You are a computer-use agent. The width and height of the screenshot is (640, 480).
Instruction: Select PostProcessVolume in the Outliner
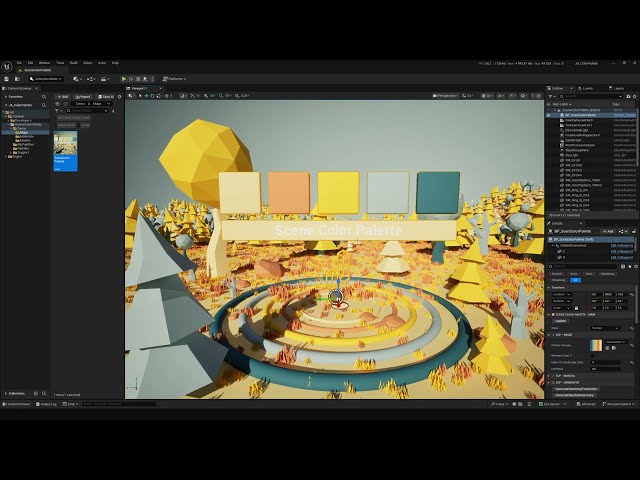coord(578,145)
